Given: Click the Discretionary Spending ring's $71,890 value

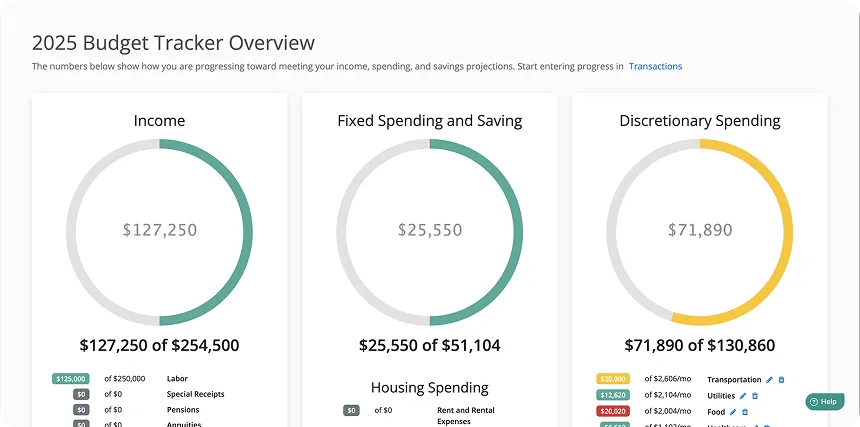Looking at the screenshot, I should click(x=700, y=230).
